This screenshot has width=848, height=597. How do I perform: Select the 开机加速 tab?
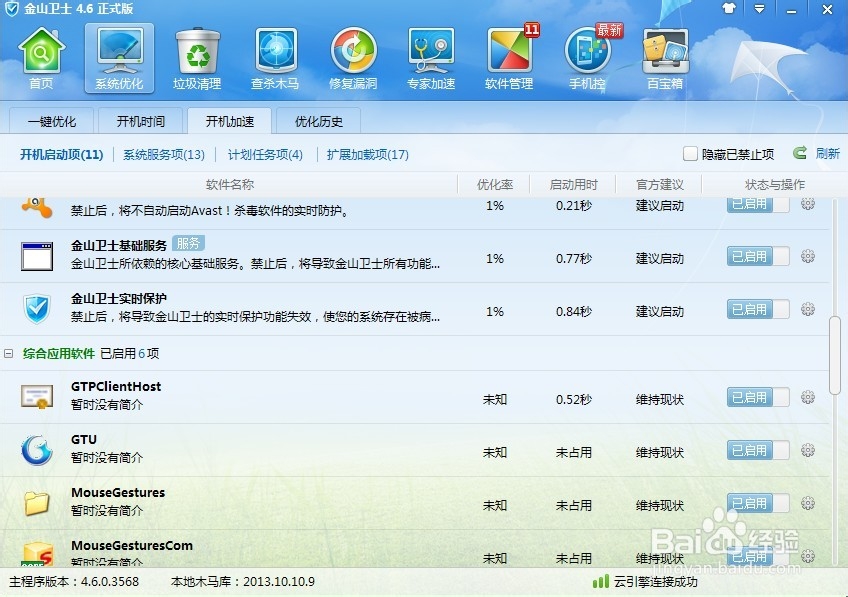pyautogui.click(x=229, y=121)
